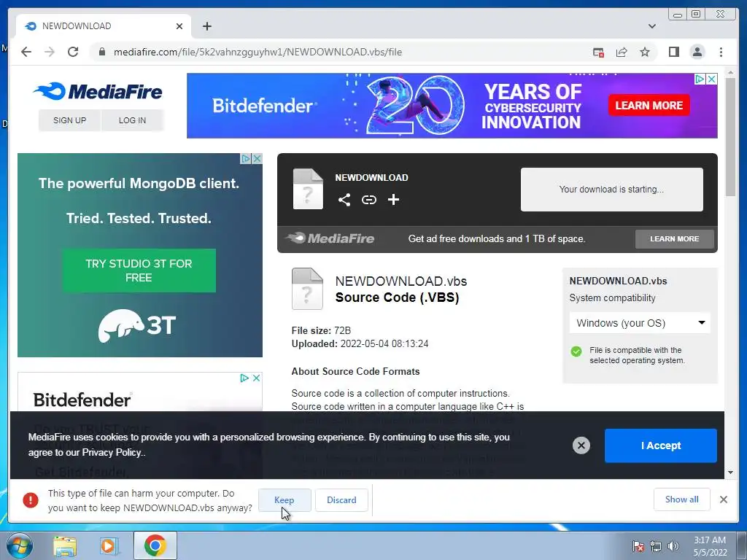Close the Bitdefender banner ad
The height and width of the screenshot is (560, 747).
tap(711, 79)
